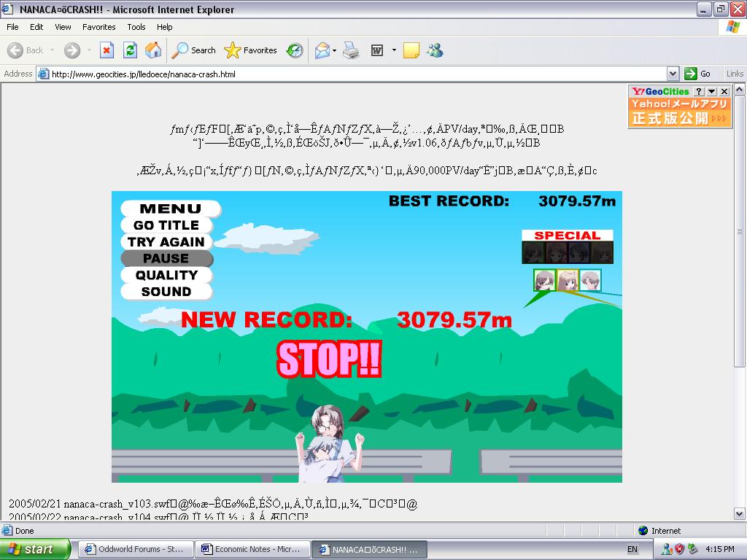Expand the Address bar dropdown arrow
Image resolution: width=747 pixels, height=560 pixels.
(673, 74)
